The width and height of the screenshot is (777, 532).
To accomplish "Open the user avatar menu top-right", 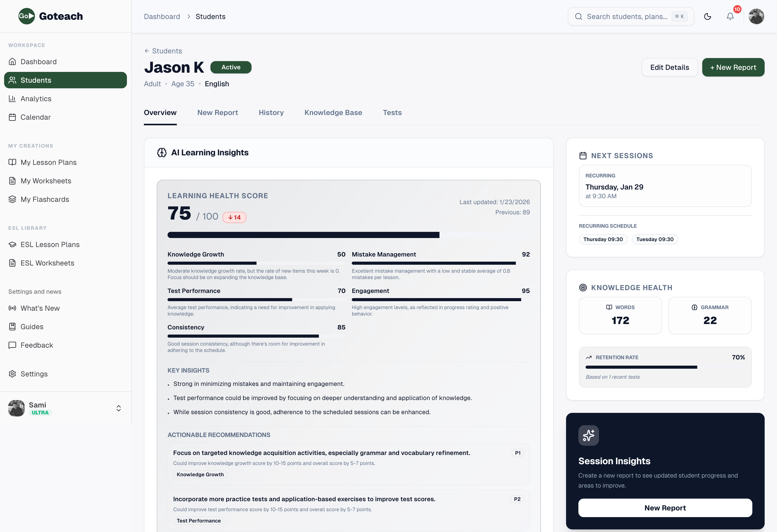I will tap(756, 16).
